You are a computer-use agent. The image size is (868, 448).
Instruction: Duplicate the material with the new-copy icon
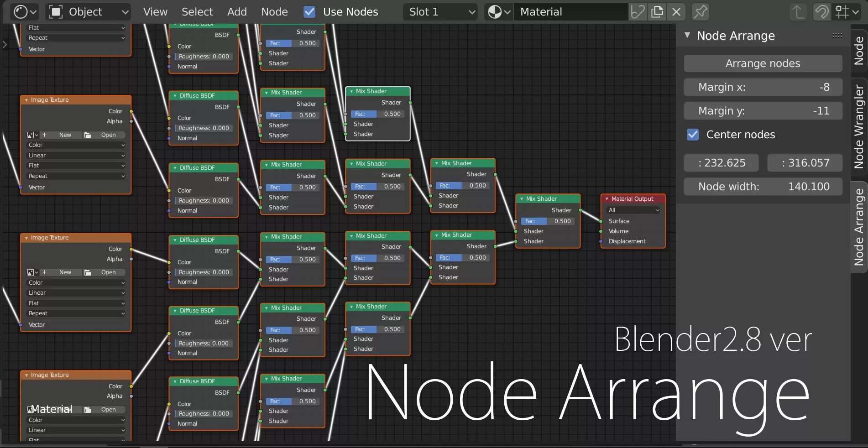(x=657, y=12)
